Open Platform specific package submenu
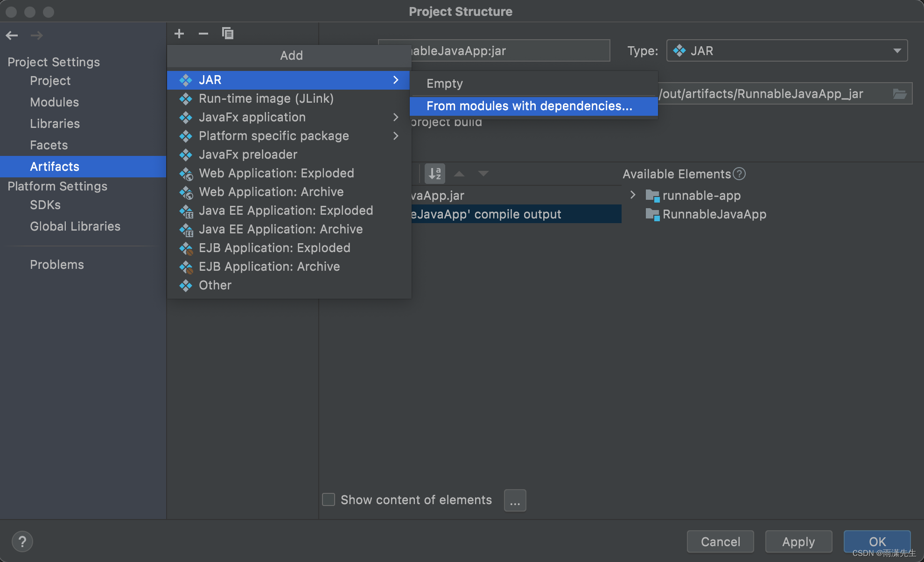The height and width of the screenshot is (562, 924). tap(288, 136)
